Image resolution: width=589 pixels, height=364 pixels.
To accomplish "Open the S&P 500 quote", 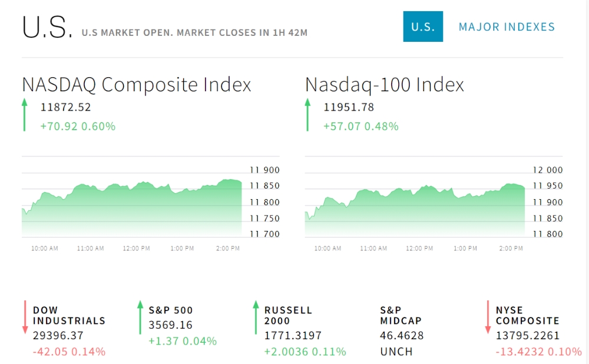I will coord(171,310).
